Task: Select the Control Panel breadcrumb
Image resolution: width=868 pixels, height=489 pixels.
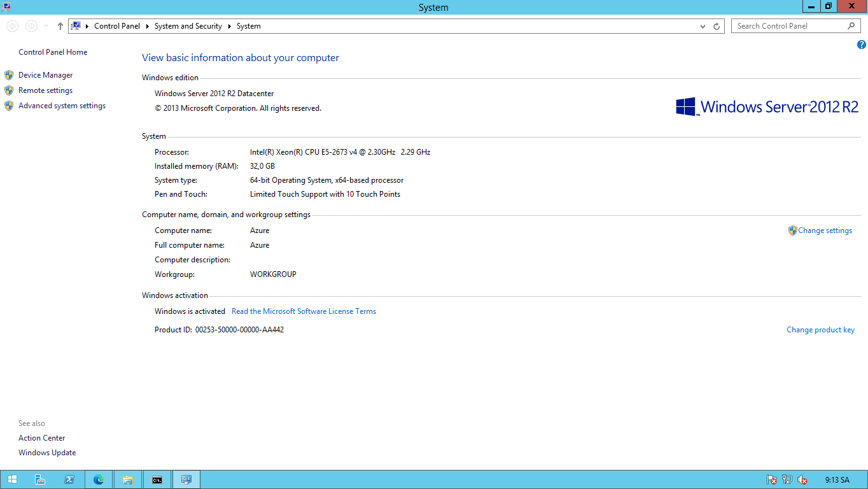Action: click(117, 26)
